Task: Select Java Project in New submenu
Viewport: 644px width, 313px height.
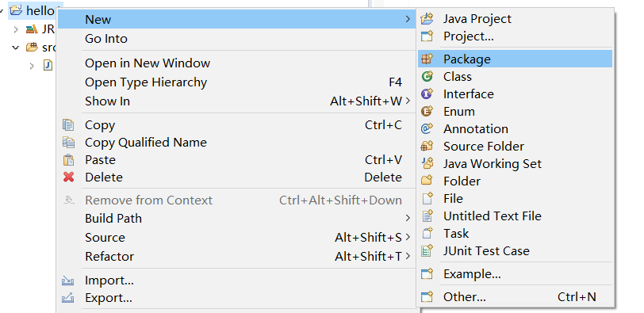Action: (x=515, y=19)
